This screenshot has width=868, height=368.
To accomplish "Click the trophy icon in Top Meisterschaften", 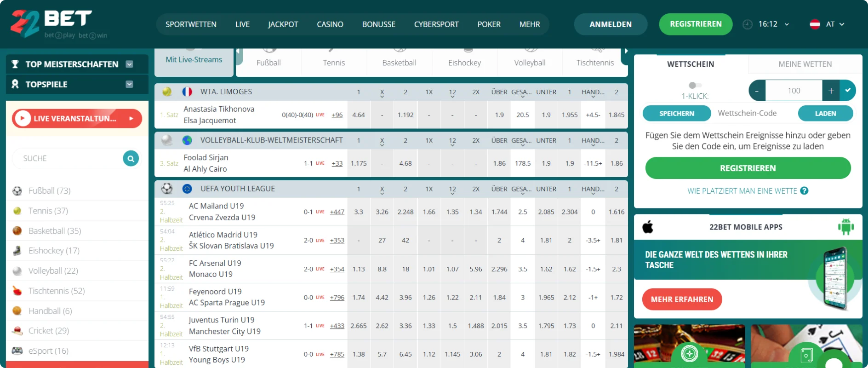I will tap(15, 64).
